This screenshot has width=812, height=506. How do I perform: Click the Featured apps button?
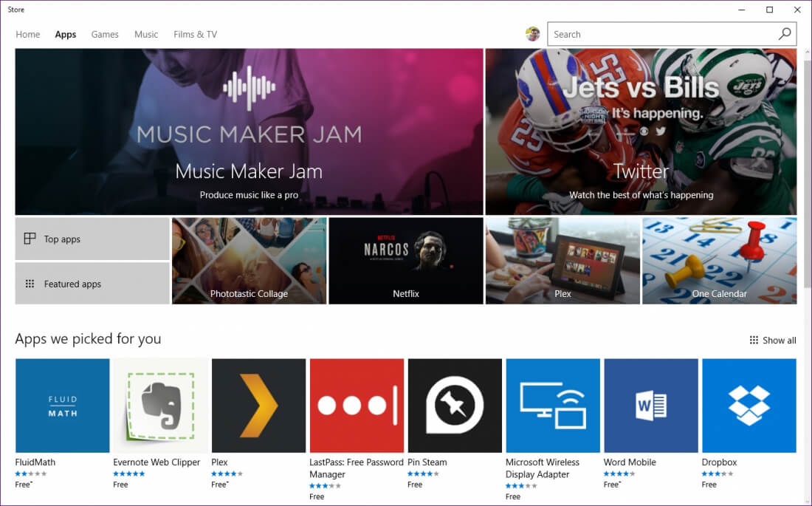point(92,284)
